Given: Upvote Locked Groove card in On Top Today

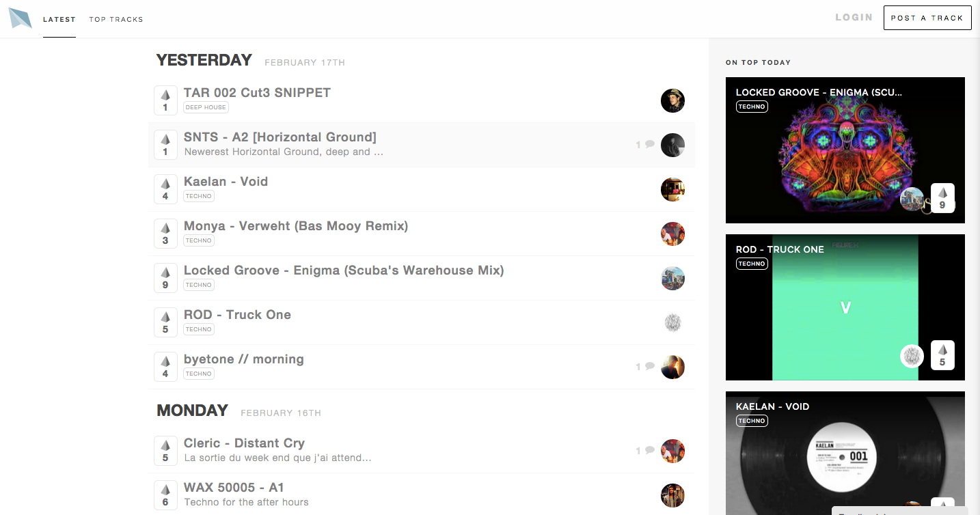Looking at the screenshot, I should 942,198.
